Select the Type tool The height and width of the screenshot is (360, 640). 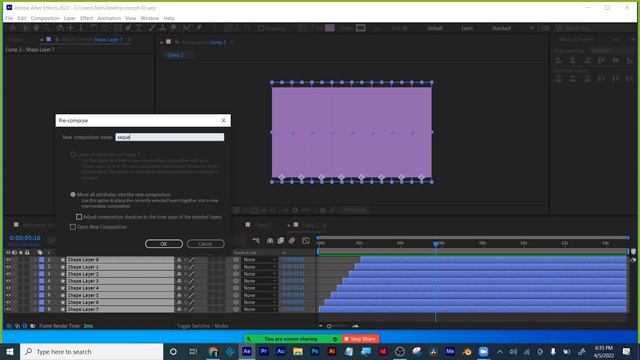[139, 28]
